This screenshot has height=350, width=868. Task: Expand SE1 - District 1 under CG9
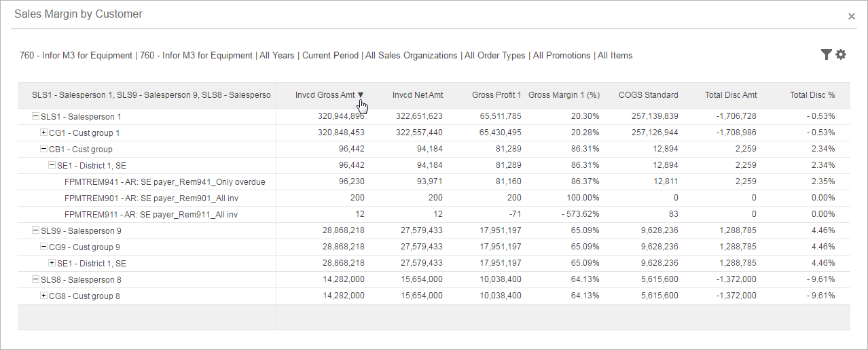point(52,263)
